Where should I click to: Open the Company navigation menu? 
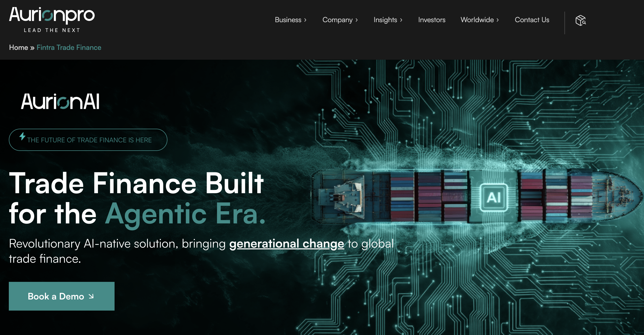338,20
